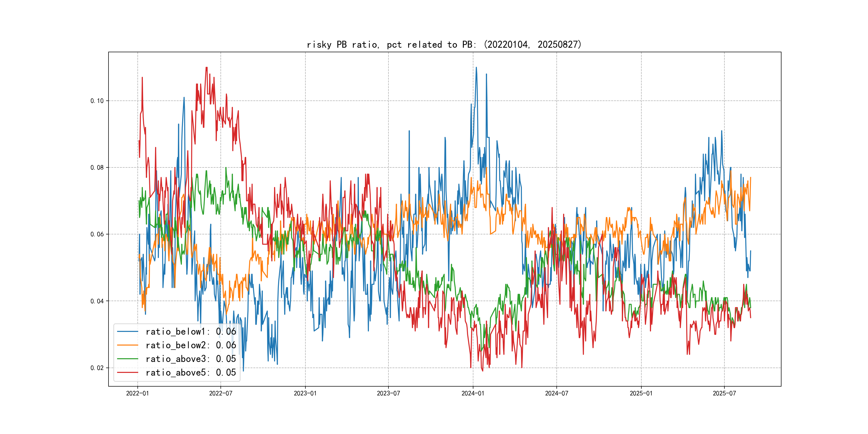868x434 pixels.
Task: Select the ratio_below1: 0.06 legend label
Action: 191,332
